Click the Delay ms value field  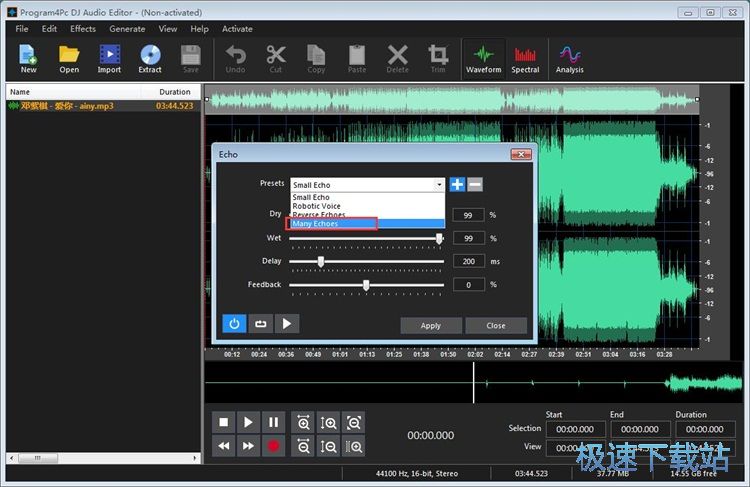click(x=469, y=261)
